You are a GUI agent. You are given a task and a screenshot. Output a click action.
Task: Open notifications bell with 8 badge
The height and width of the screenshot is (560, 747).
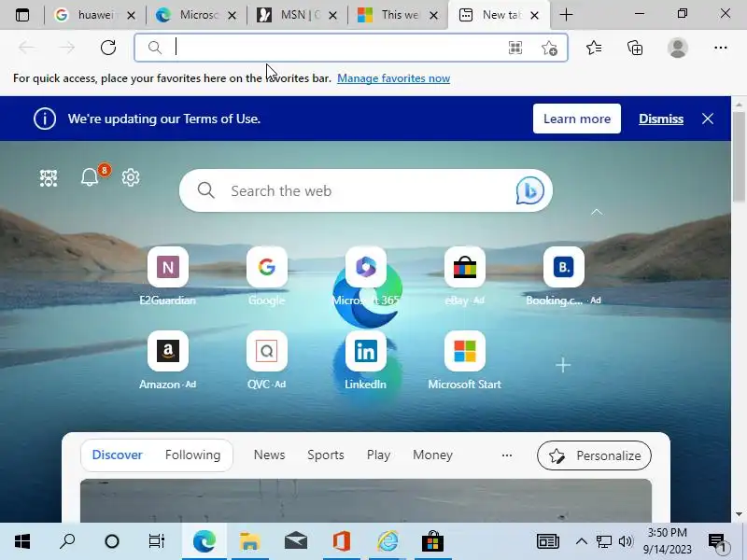click(x=90, y=176)
